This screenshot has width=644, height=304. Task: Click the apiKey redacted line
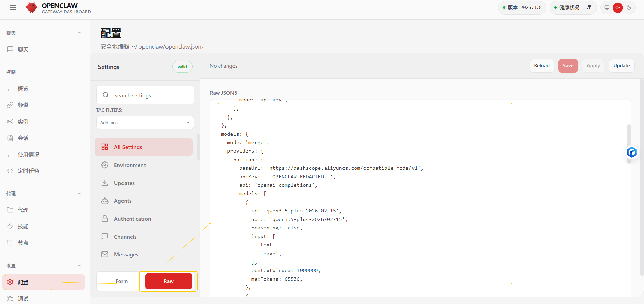point(287,177)
